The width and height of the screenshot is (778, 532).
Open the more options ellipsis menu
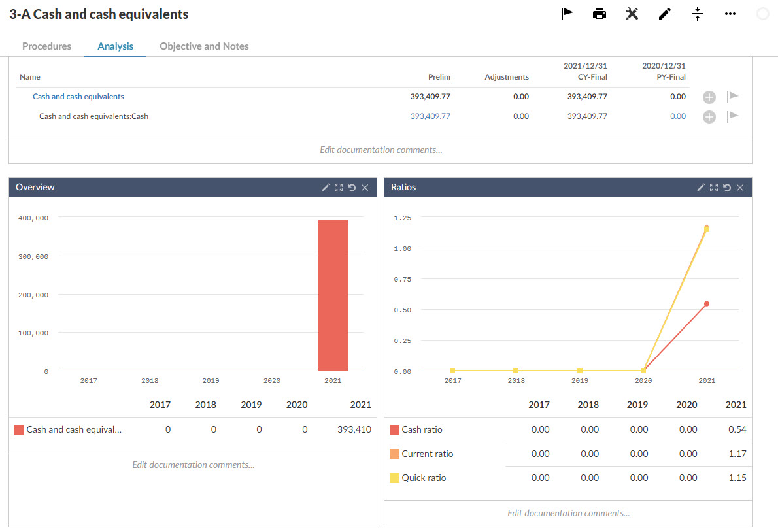point(730,14)
